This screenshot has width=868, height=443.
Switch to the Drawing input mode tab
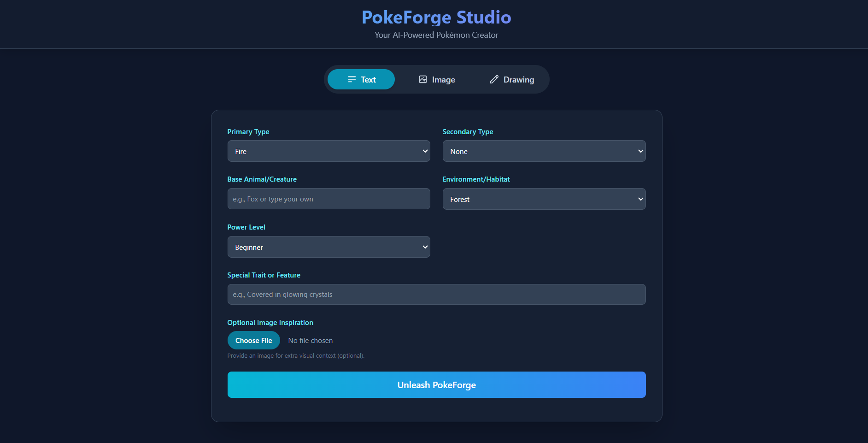point(511,79)
